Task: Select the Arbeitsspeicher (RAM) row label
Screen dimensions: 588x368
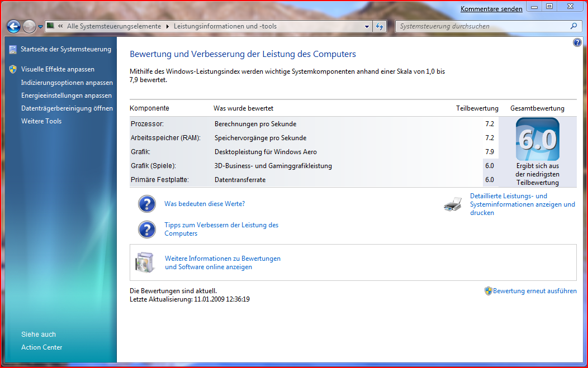Action: point(165,138)
